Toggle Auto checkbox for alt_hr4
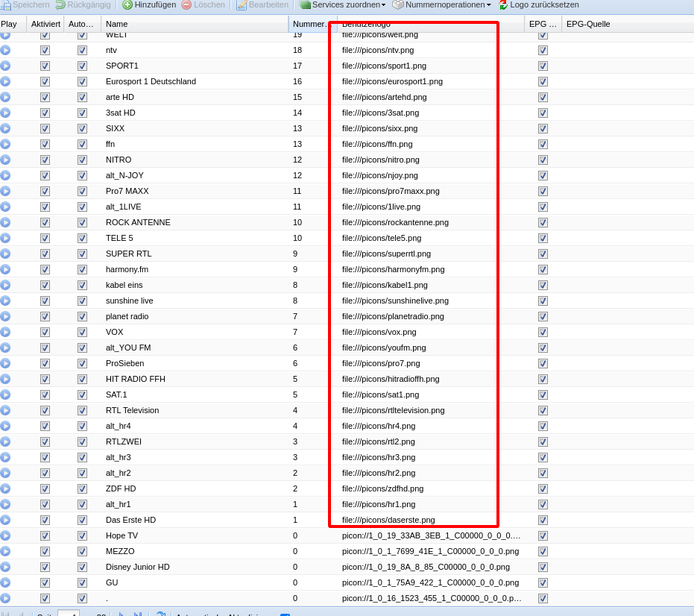Screen dimensions: 694x616 tap(82, 426)
